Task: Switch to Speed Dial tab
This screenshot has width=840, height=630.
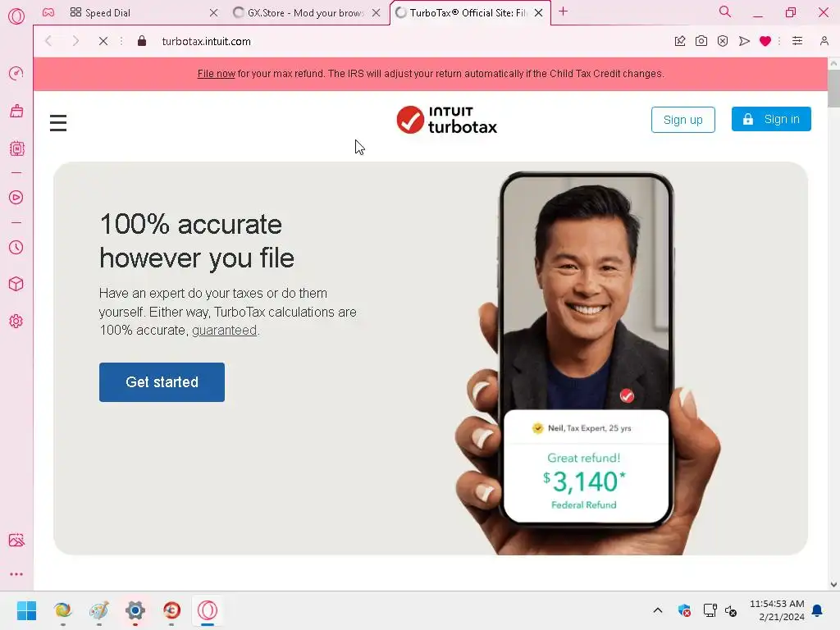Action: click(x=142, y=13)
